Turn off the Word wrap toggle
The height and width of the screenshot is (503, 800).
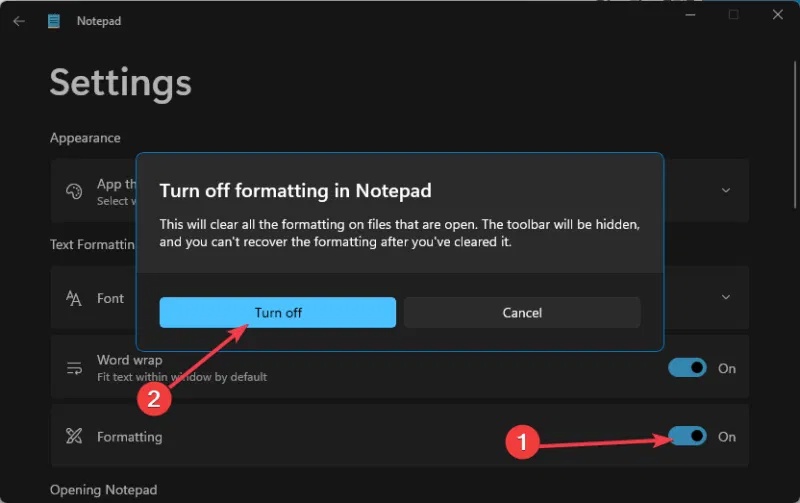coord(687,368)
